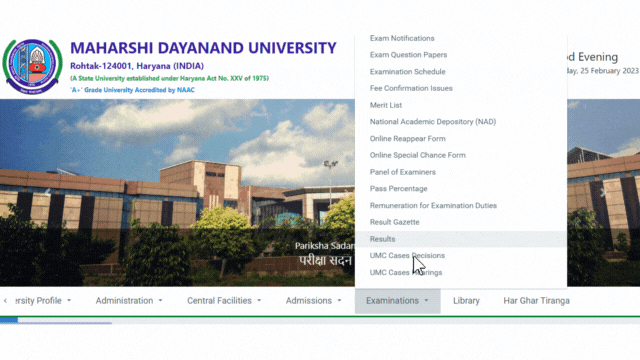Click the campus building banner image

[x=177, y=192]
